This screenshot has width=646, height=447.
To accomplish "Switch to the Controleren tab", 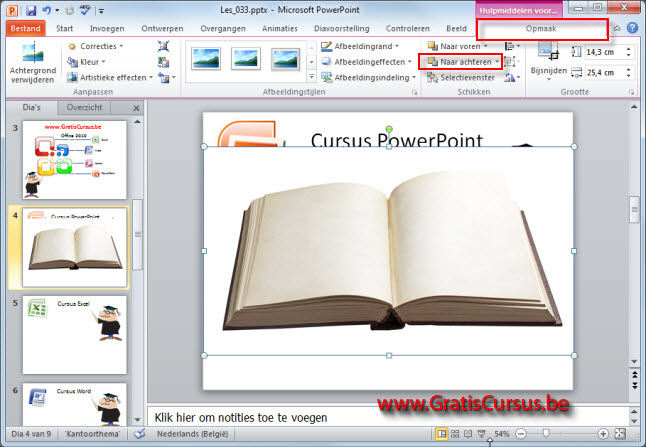I will tap(407, 28).
